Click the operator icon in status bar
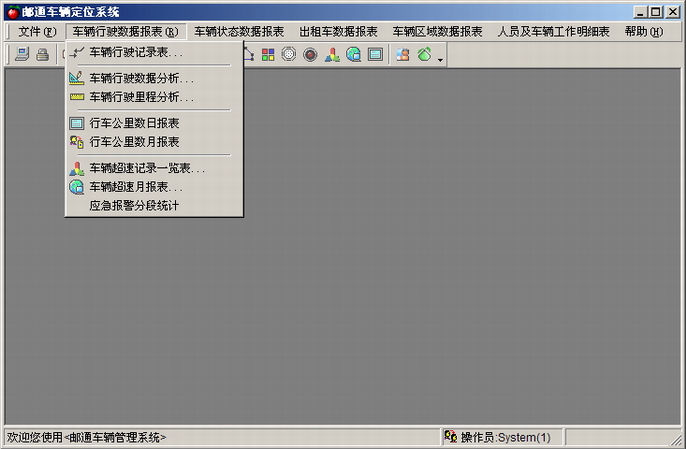686x449 pixels. (450, 436)
